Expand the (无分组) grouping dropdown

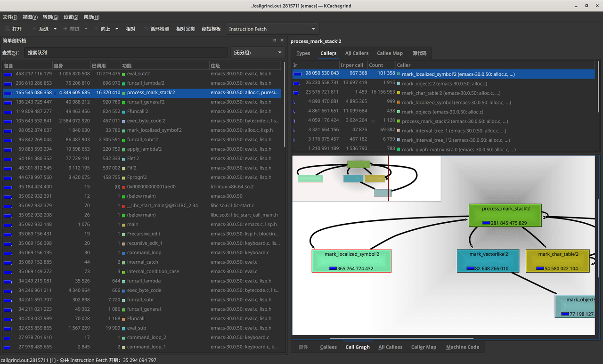click(258, 53)
